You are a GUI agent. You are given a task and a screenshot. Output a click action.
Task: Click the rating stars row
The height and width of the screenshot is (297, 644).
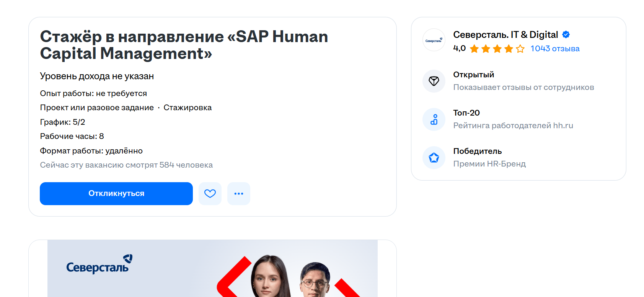497,49
